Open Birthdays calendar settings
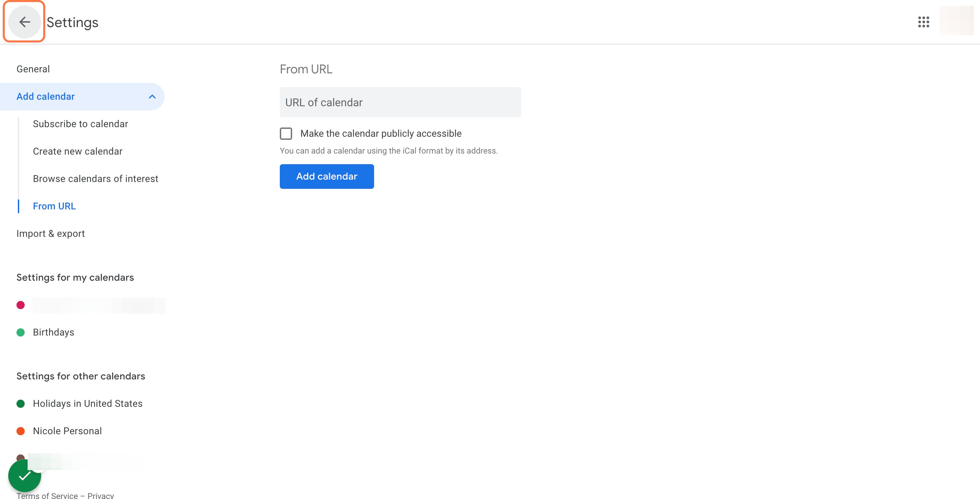 pos(53,332)
